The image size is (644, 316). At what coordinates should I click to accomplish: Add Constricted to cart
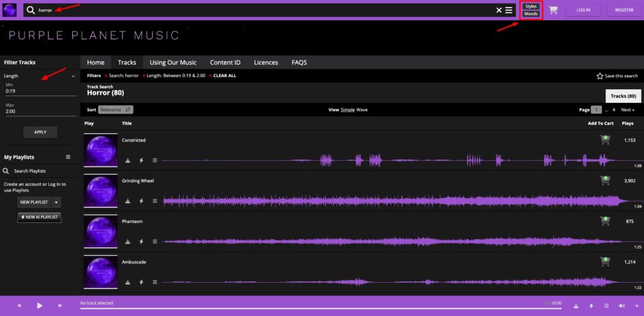pyautogui.click(x=604, y=140)
